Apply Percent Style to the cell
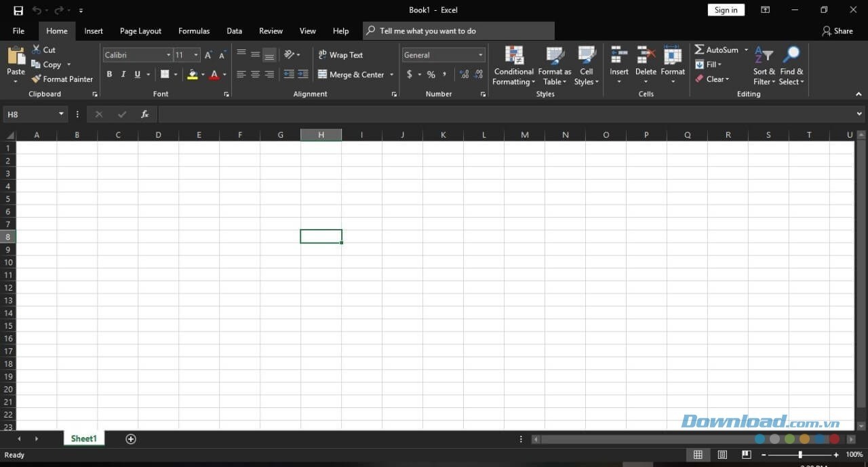The image size is (868, 467). coord(431,75)
